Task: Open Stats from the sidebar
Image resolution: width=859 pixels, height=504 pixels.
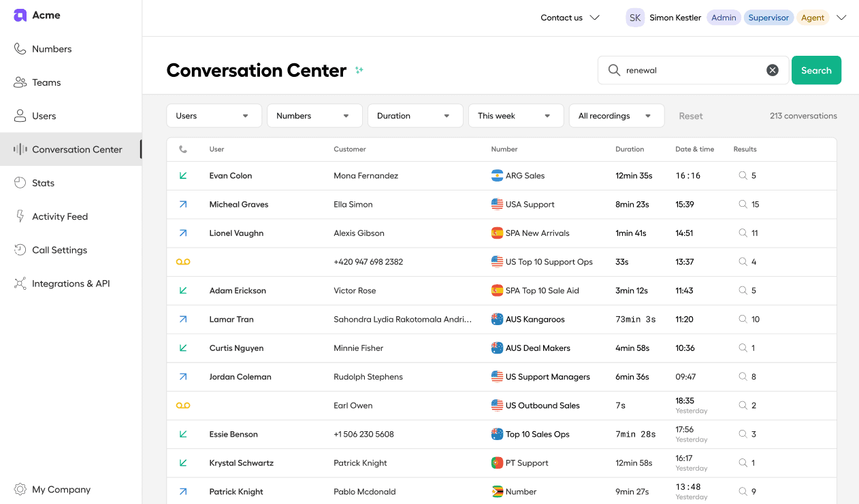Action: click(x=43, y=182)
